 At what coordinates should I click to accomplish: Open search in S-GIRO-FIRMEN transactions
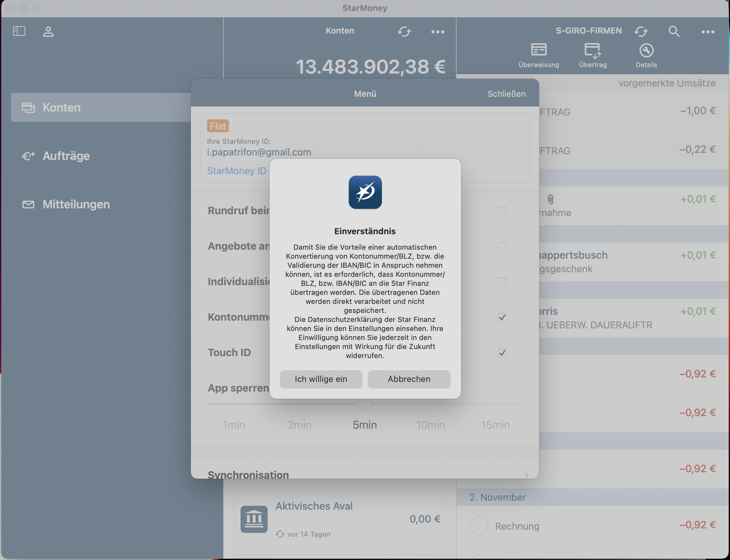[674, 31]
